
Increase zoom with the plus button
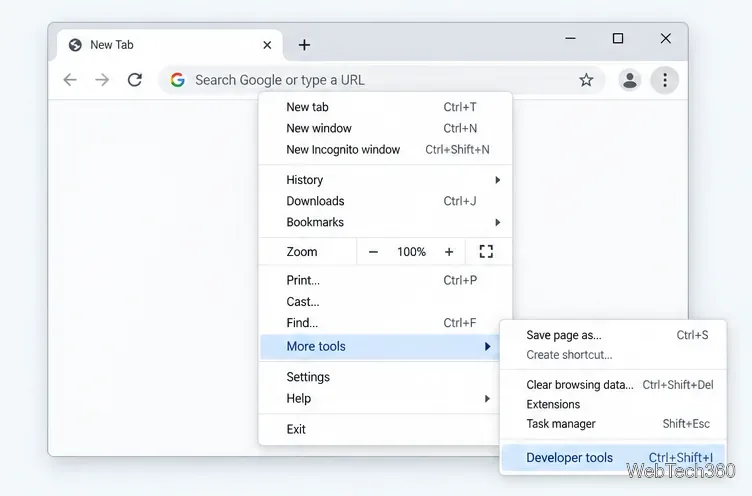tap(449, 252)
